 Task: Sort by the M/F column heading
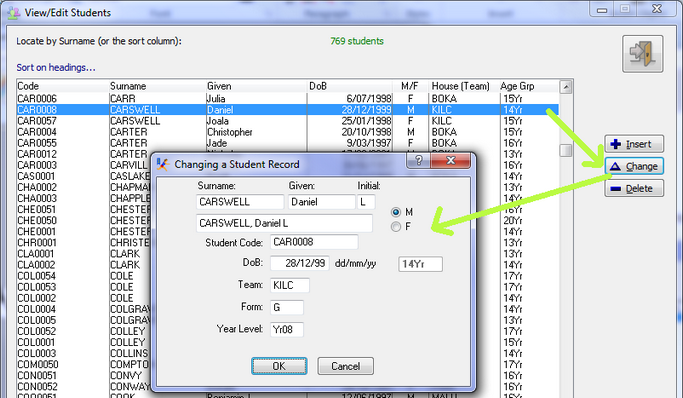411,86
